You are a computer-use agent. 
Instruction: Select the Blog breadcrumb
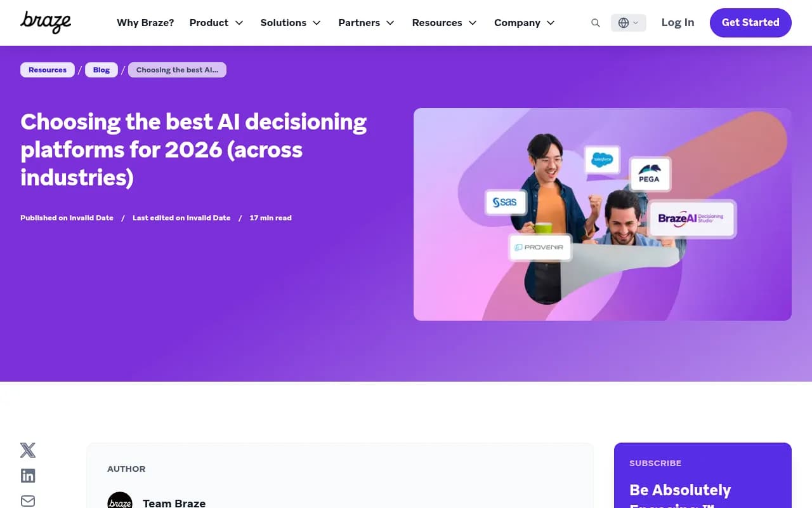101,70
